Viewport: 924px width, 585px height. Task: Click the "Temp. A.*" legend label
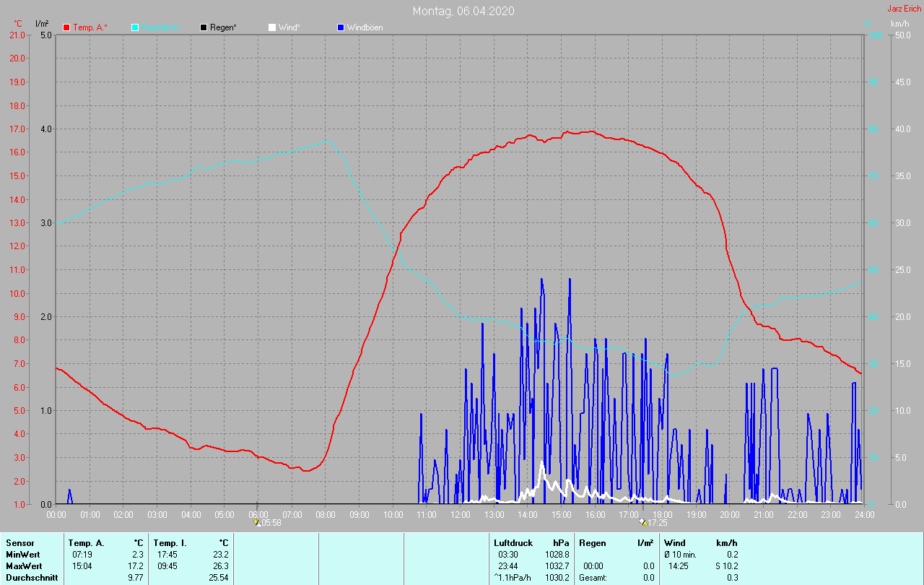[90, 27]
